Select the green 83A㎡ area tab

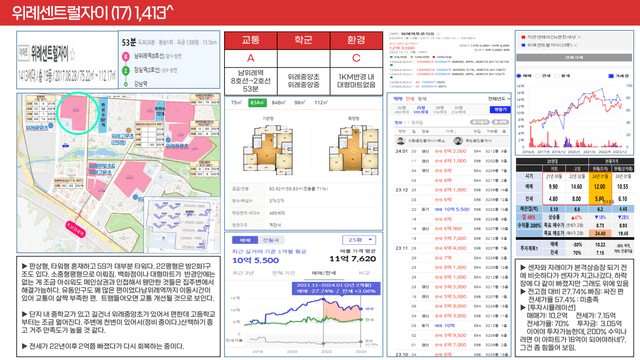[257, 102]
